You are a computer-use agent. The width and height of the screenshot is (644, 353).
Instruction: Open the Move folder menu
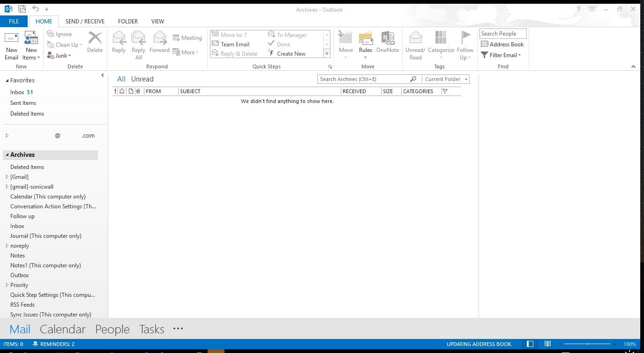click(x=345, y=46)
